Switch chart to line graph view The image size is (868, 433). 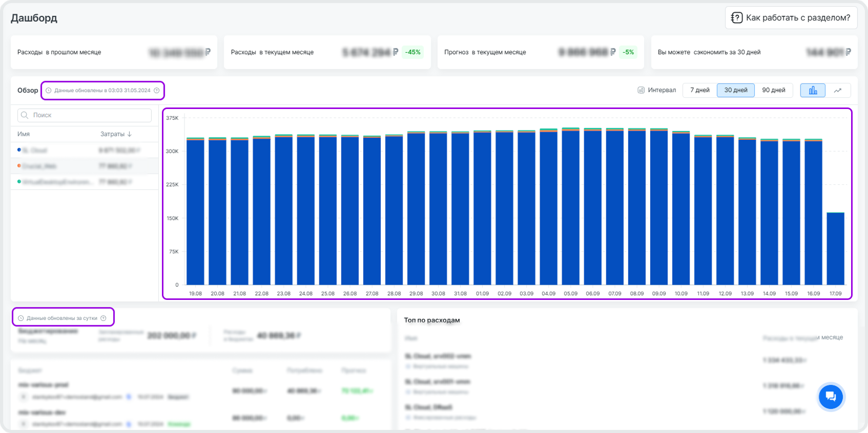coord(838,91)
